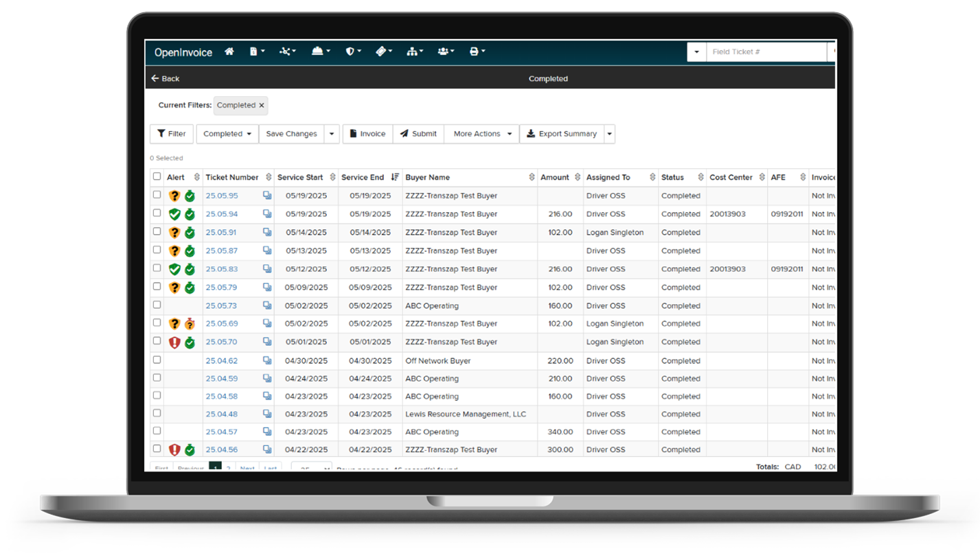Click the Field Ticket # search field
980x560 pixels.
[x=766, y=51]
